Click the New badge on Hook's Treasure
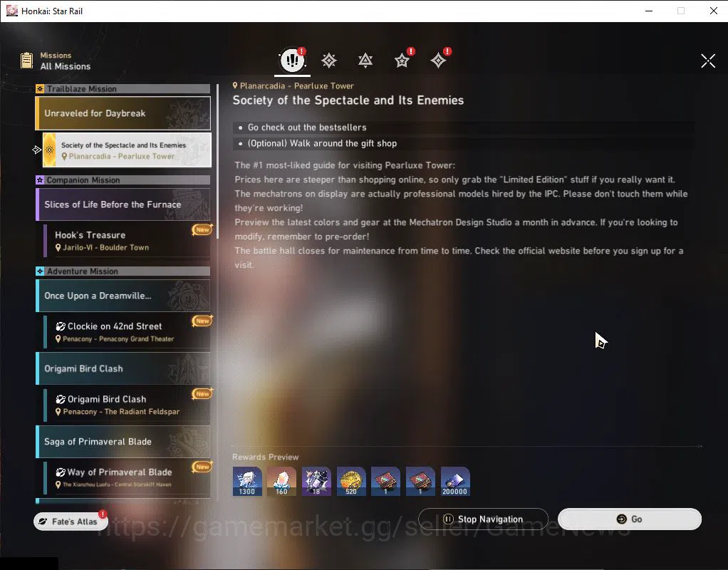Image resolution: width=728 pixels, height=570 pixels. coord(202,229)
